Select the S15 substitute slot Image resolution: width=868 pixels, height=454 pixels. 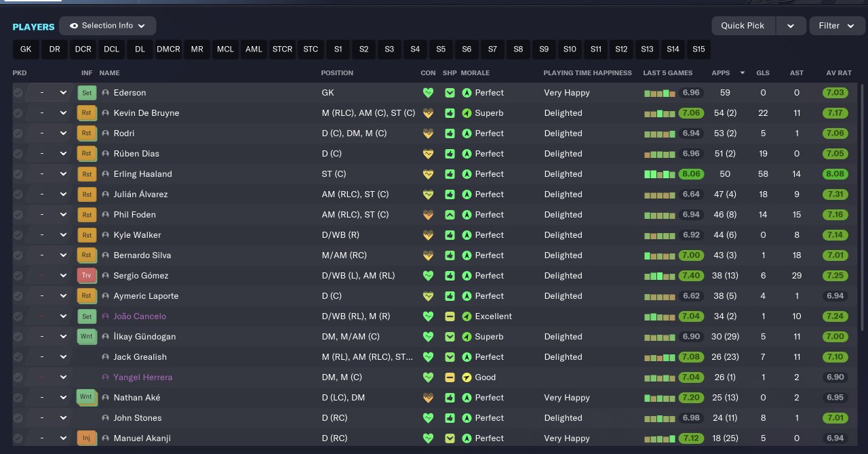[x=698, y=49]
